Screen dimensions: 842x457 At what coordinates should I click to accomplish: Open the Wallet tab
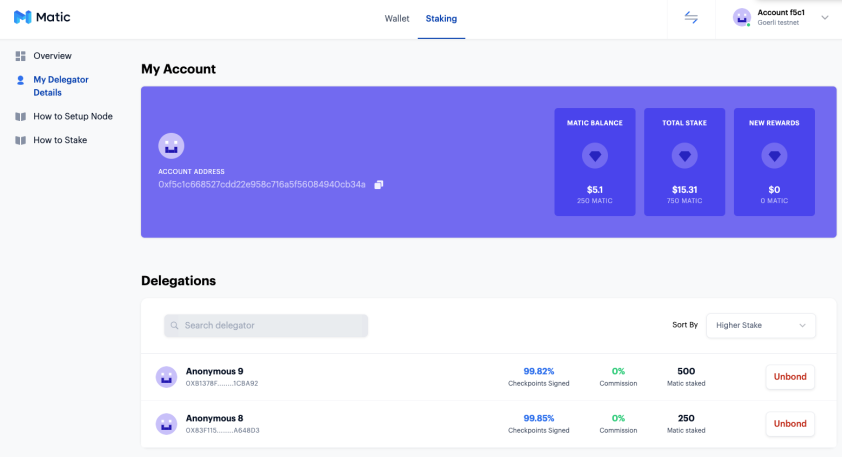[x=397, y=18]
